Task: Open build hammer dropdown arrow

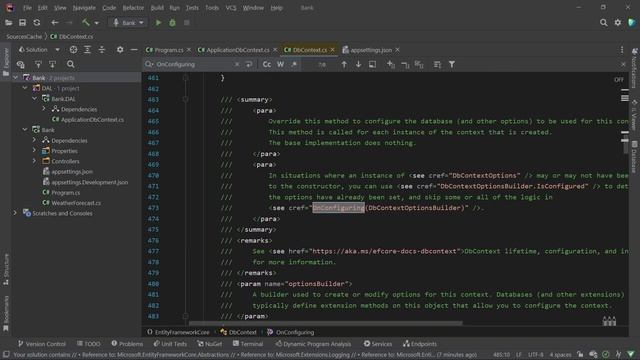Action: (96, 23)
